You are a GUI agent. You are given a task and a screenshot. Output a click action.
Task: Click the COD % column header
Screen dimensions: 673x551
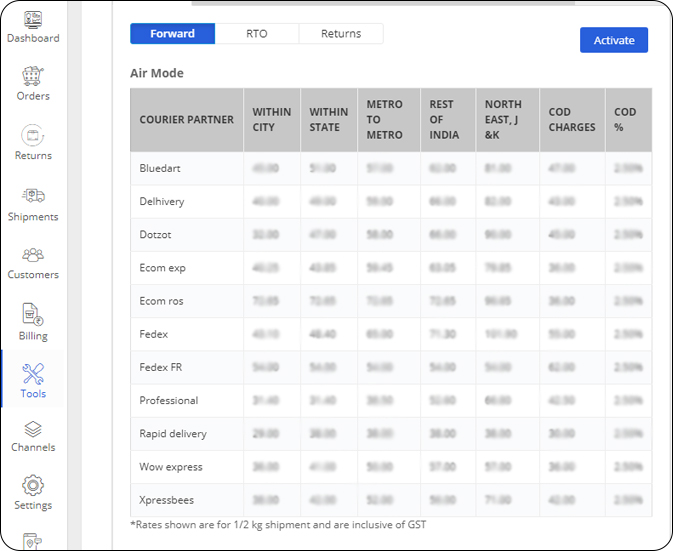[628, 120]
